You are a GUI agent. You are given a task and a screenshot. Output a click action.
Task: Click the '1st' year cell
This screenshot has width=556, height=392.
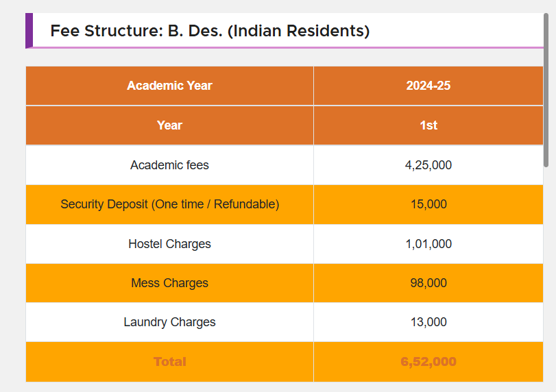tap(428, 125)
